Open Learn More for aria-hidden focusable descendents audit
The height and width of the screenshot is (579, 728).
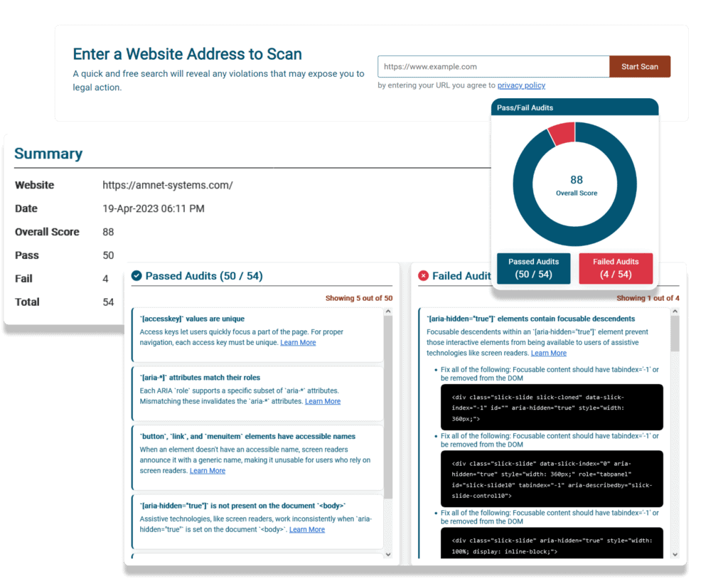[x=548, y=353]
